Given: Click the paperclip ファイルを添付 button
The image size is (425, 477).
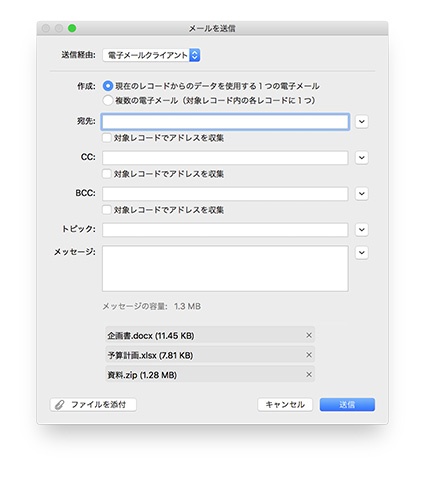Looking at the screenshot, I should 93,405.
